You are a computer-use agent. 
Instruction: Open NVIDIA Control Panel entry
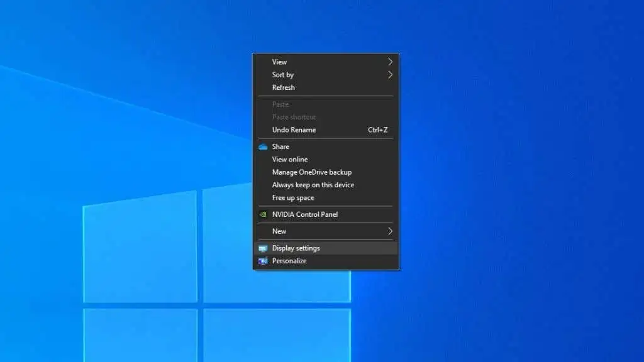point(326,214)
